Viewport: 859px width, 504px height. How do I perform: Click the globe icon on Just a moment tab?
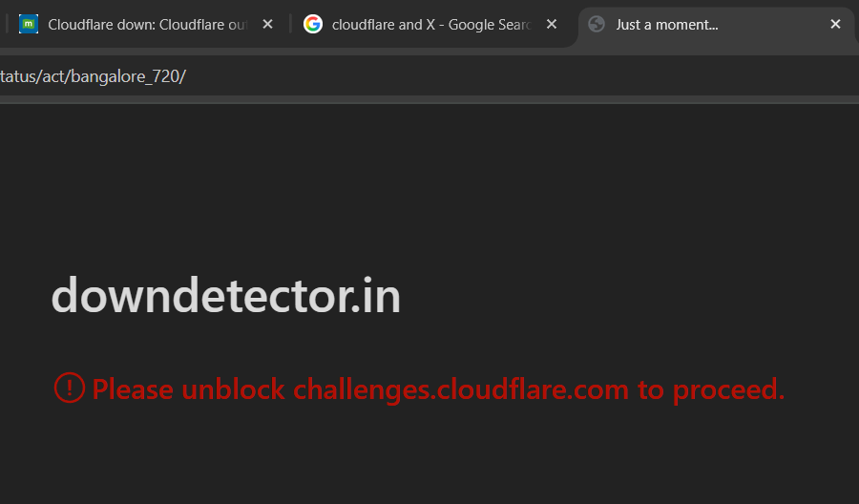597,25
